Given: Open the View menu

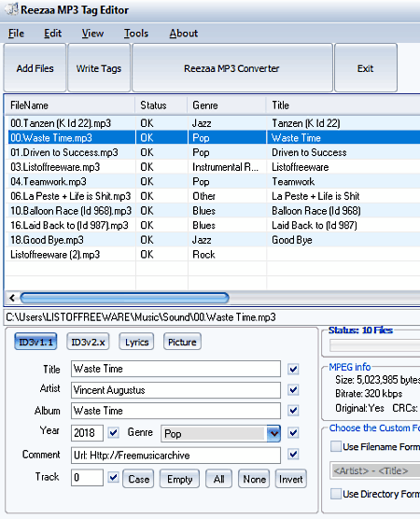Looking at the screenshot, I should 92,34.
